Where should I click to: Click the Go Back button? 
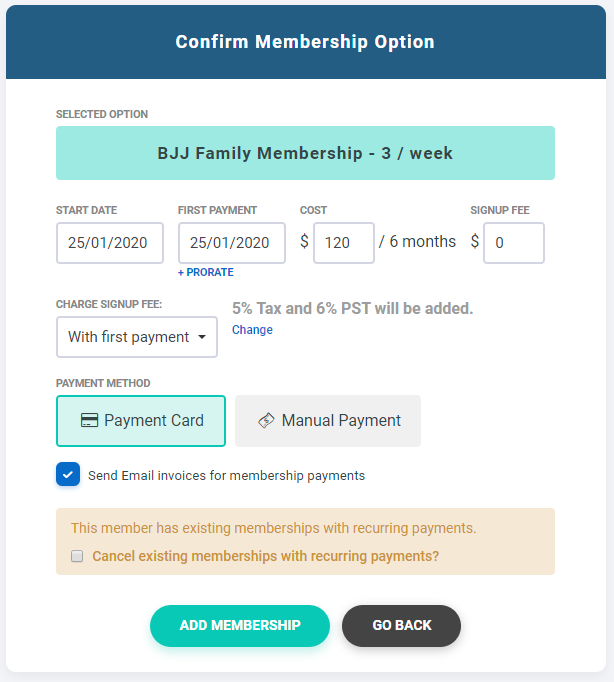click(x=401, y=625)
